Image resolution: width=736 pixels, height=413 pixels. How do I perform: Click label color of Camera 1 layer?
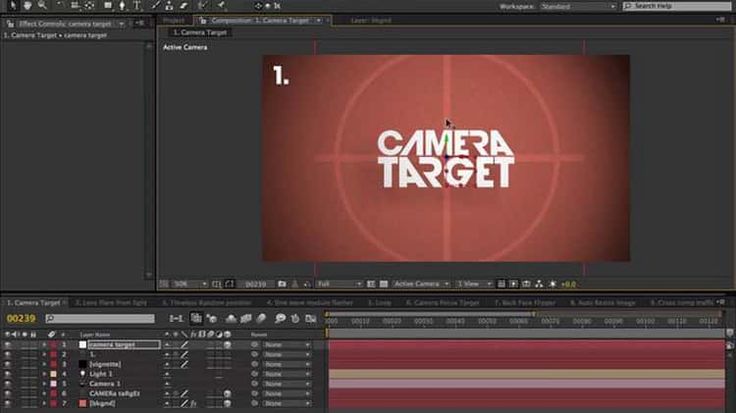(x=54, y=384)
